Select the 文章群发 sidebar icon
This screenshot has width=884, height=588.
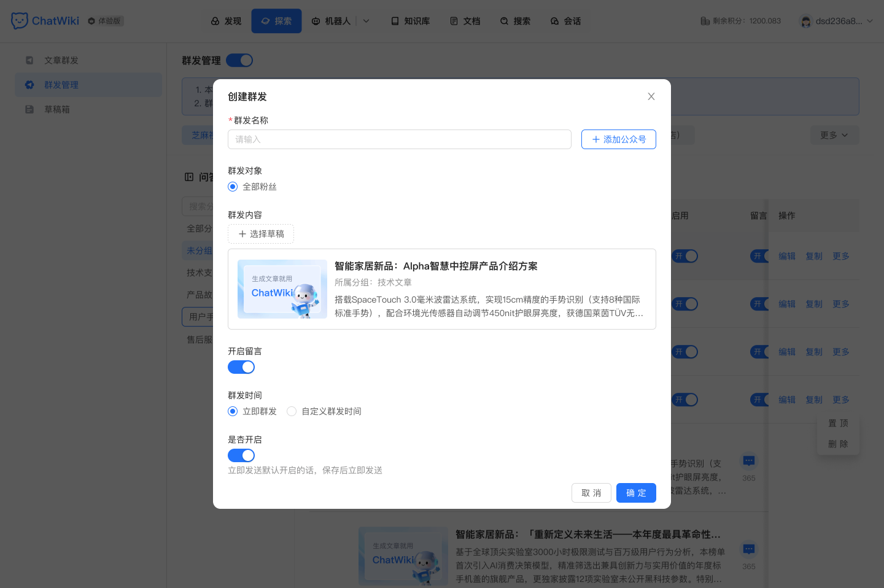(x=28, y=60)
